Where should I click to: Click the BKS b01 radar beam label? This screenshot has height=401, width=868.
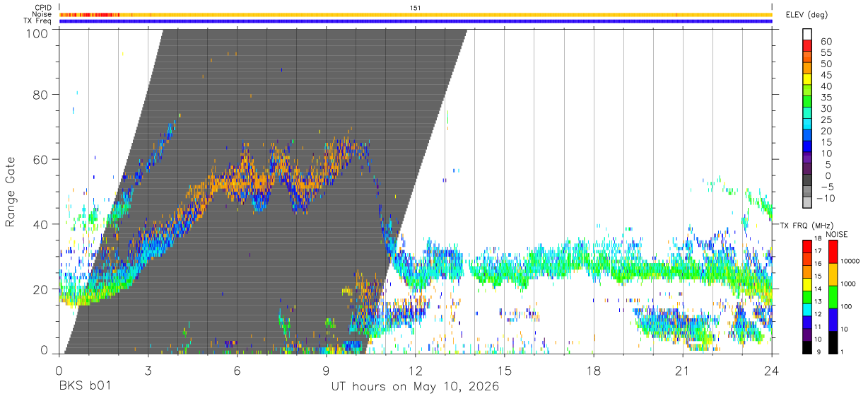(x=86, y=387)
